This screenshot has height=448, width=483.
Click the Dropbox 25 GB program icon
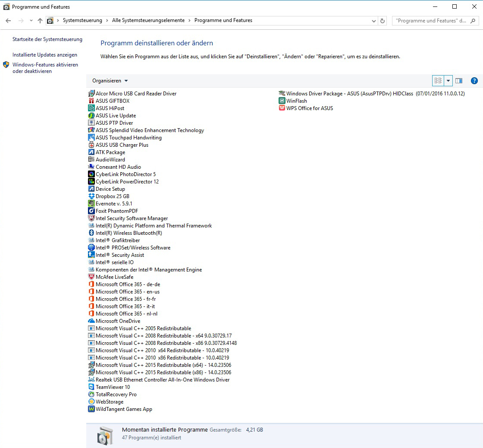(x=91, y=196)
